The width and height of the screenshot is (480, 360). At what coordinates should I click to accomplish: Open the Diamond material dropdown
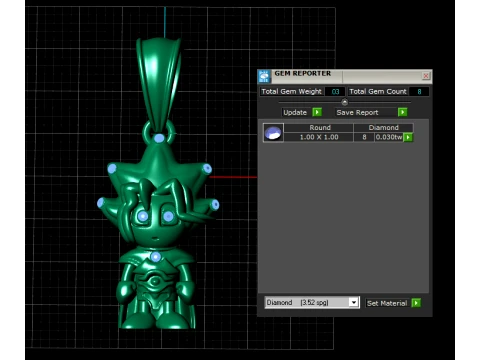pyautogui.click(x=354, y=302)
